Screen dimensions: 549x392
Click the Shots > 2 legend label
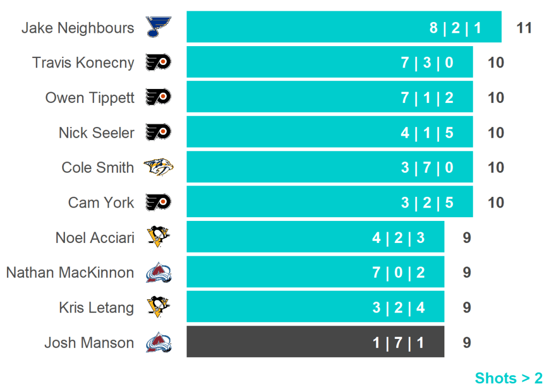click(508, 378)
